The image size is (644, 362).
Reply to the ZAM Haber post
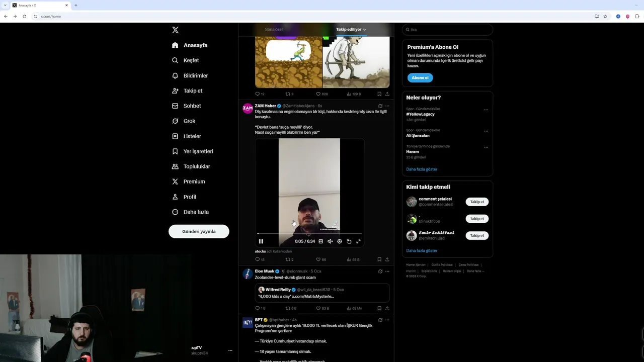coord(260,259)
